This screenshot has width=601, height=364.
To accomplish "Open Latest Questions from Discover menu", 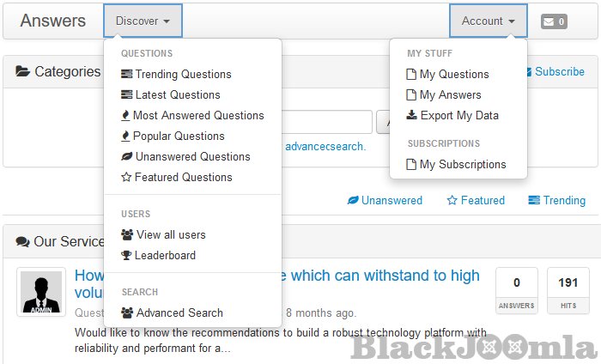I will 178,94.
